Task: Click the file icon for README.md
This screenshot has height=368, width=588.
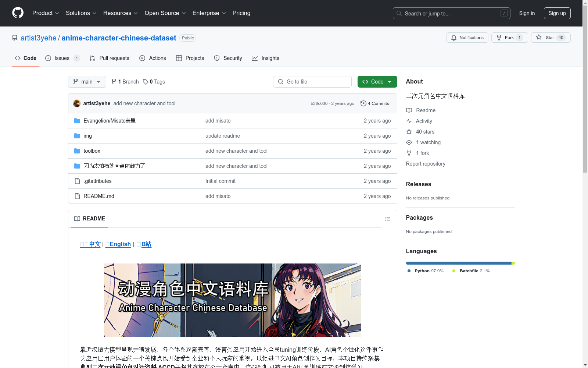Action: click(x=77, y=196)
